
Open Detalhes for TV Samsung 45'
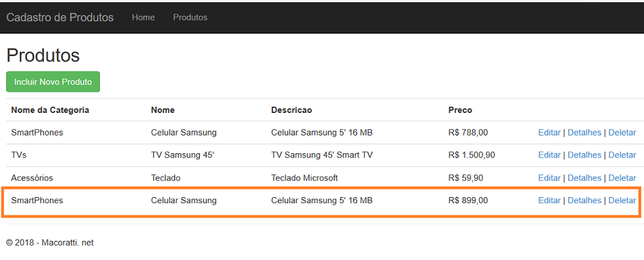(584, 155)
